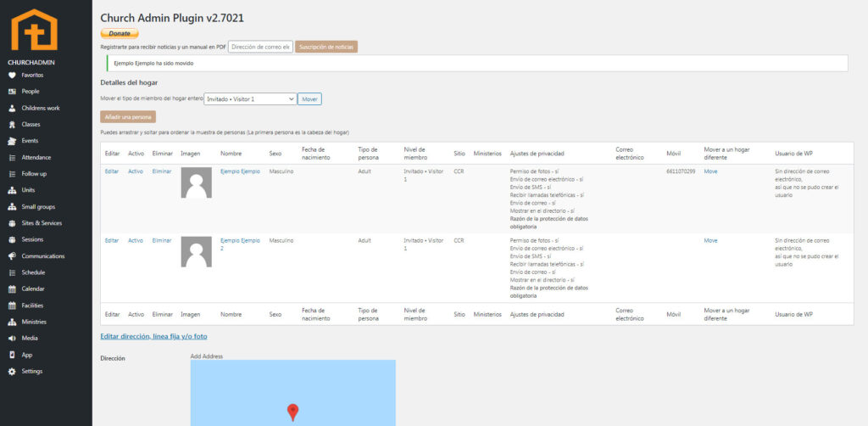This screenshot has width=868, height=426.
Task: Click the Church Admin house logo
Action: pos(35,31)
